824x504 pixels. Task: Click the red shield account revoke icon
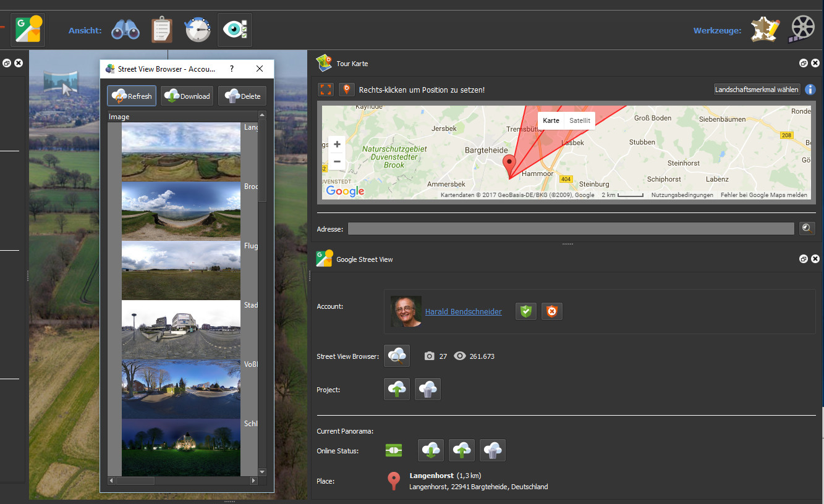click(552, 312)
